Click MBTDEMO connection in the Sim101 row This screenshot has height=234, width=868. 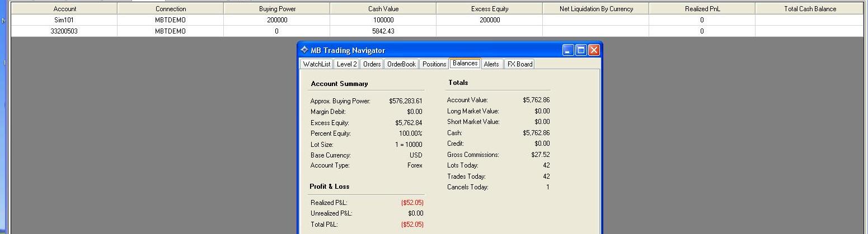click(x=171, y=20)
